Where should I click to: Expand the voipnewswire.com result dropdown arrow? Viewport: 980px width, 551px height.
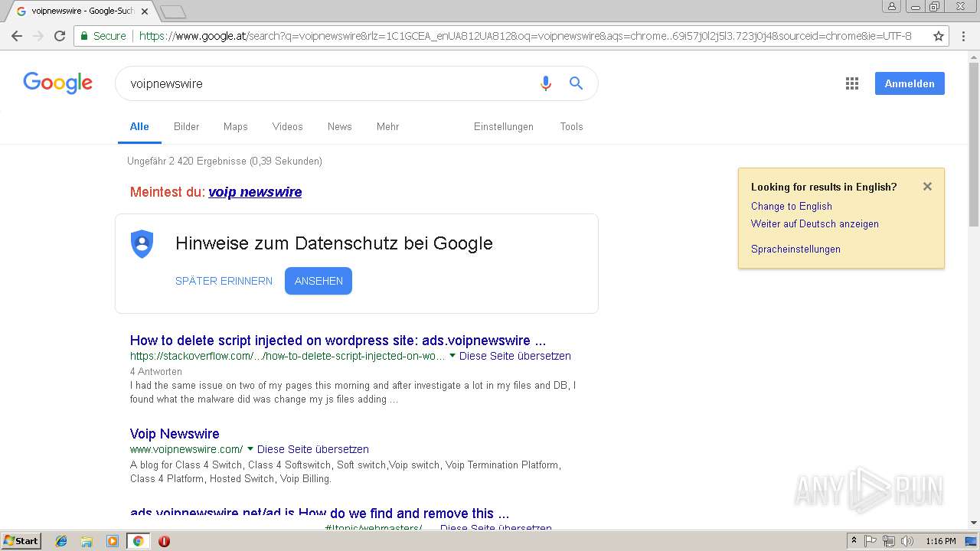point(250,449)
